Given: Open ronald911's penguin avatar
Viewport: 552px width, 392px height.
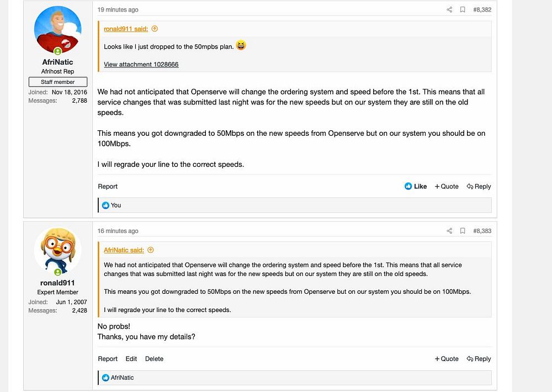Looking at the screenshot, I should click(x=58, y=251).
